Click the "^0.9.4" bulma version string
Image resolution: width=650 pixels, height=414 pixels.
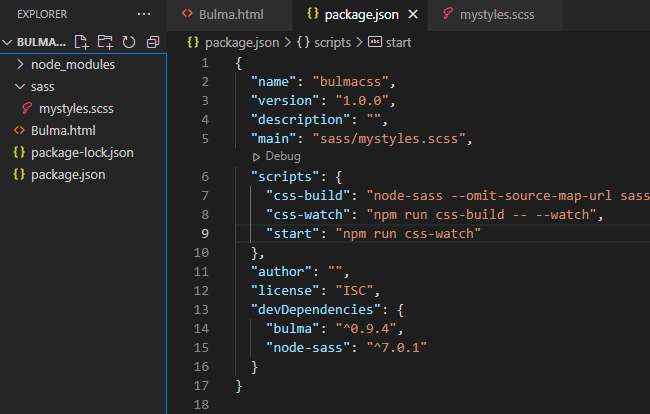point(366,329)
